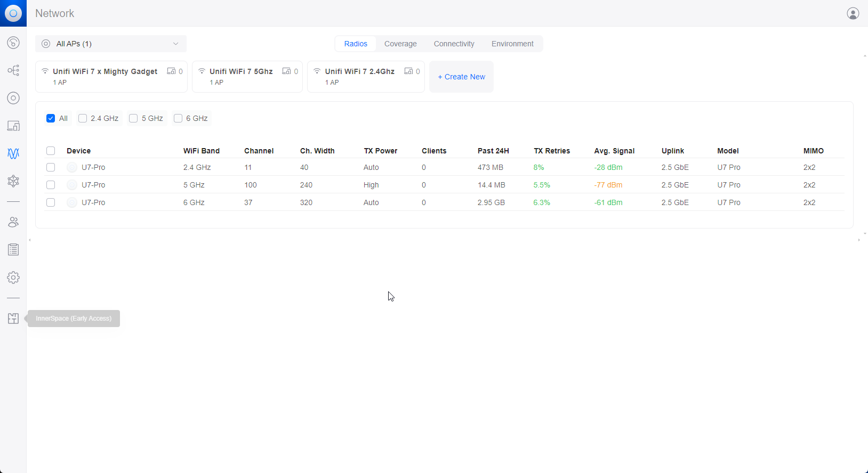Viewport: 868px width, 473px height.
Task: Expand the All APs (1) dropdown
Action: click(111, 44)
